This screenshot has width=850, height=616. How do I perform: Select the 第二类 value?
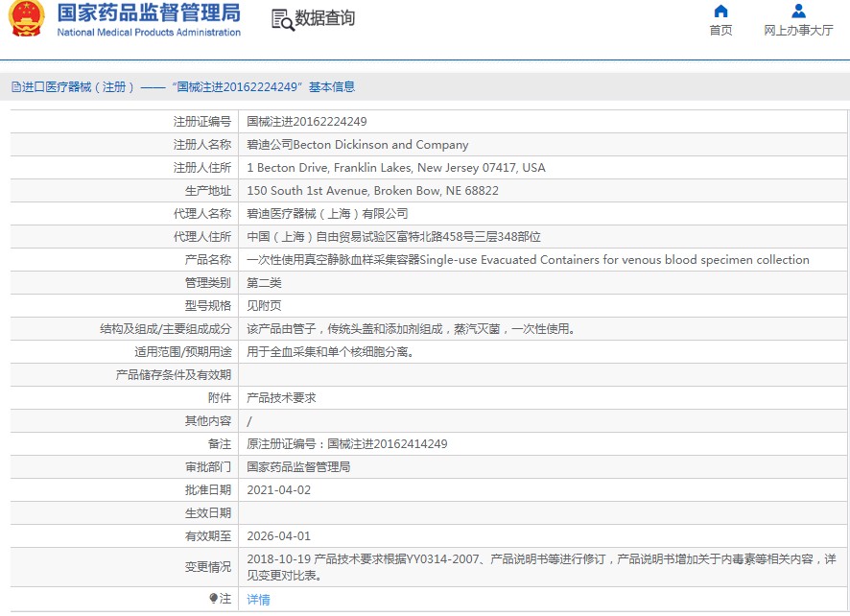[264, 283]
